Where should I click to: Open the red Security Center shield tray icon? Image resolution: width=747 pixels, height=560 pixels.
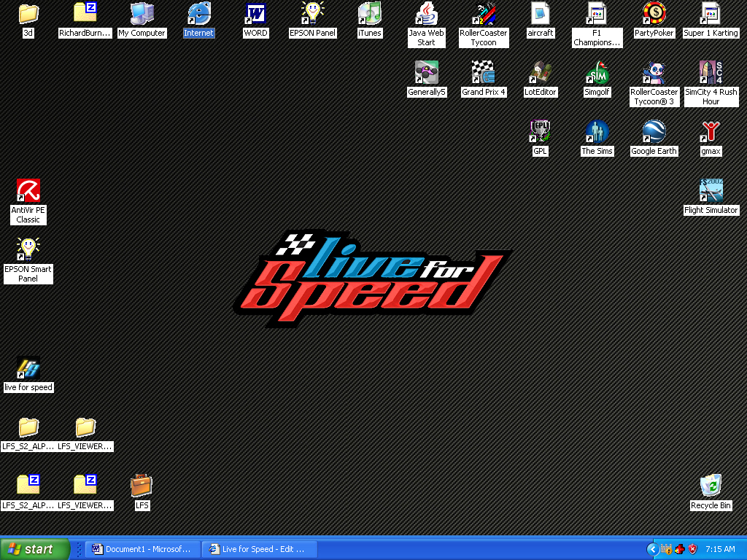click(693, 550)
